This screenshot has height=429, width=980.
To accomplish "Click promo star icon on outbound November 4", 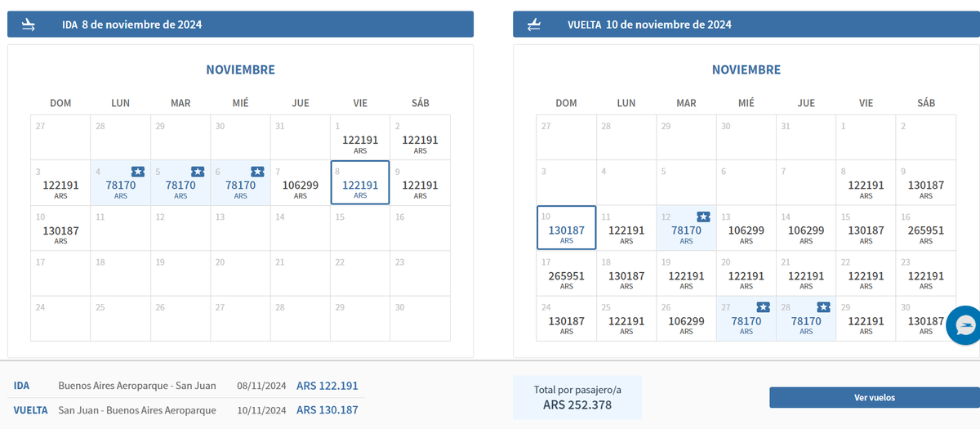I will click(137, 172).
